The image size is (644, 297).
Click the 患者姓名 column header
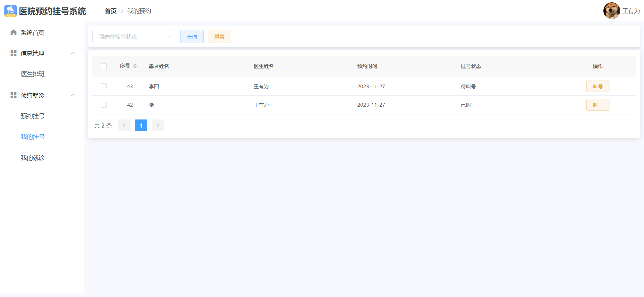pyautogui.click(x=159, y=66)
